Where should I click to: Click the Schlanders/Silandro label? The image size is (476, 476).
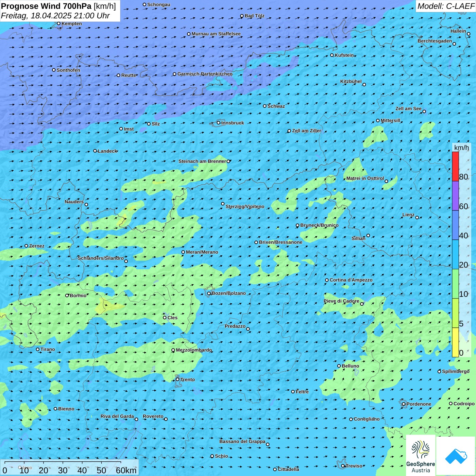tap(101, 258)
